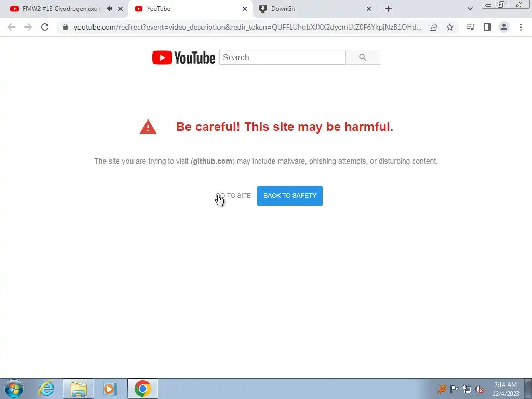Click the address bar URL

[248, 27]
